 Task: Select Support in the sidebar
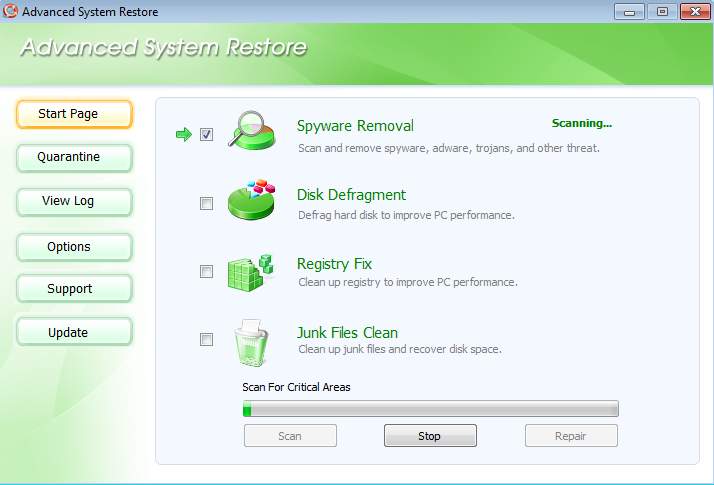click(74, 289)
